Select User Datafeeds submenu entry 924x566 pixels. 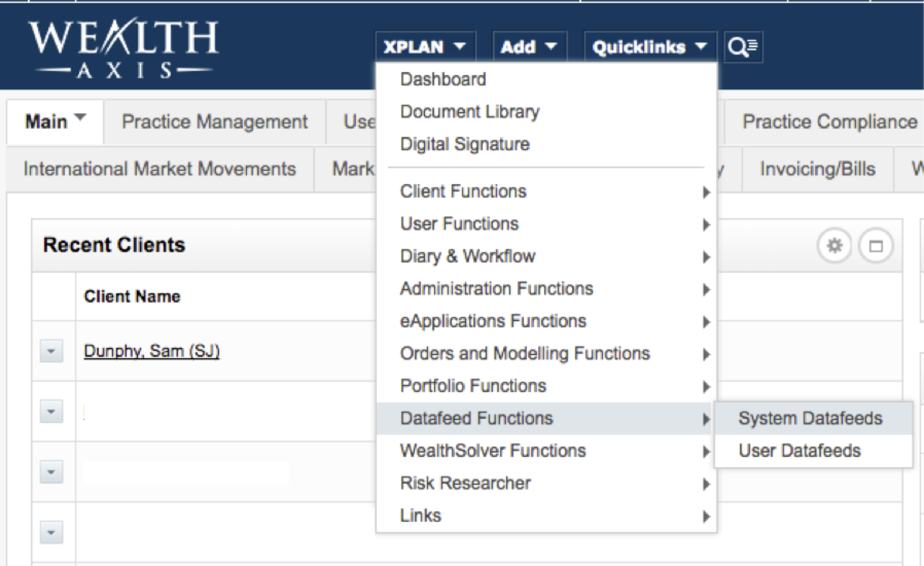813,451
